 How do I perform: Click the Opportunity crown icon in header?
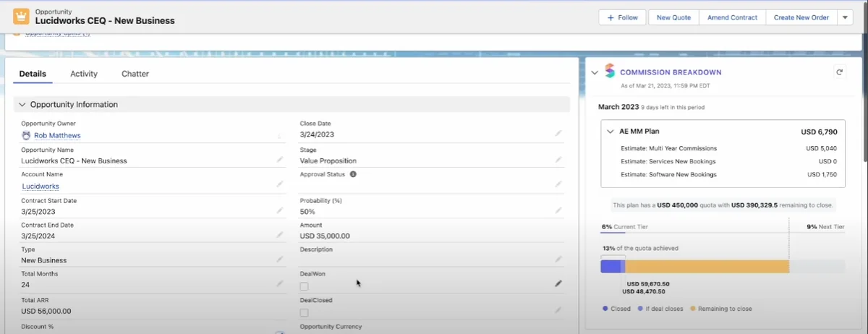point(22,17)
